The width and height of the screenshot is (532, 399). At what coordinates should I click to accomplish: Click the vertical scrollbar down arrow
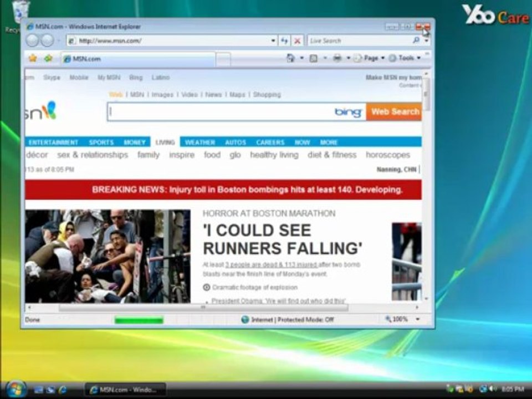click(x=427, y=299)
